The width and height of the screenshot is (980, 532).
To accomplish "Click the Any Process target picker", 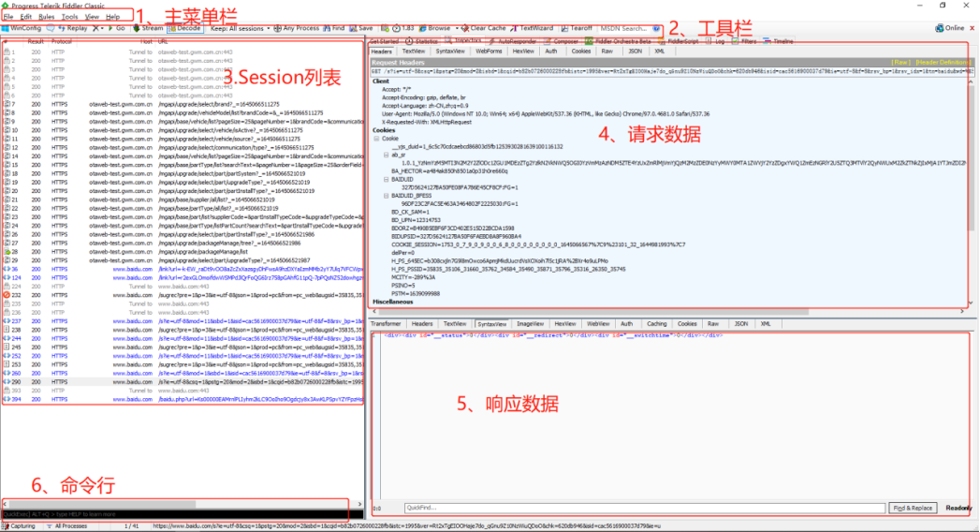I will pos(297,28).
